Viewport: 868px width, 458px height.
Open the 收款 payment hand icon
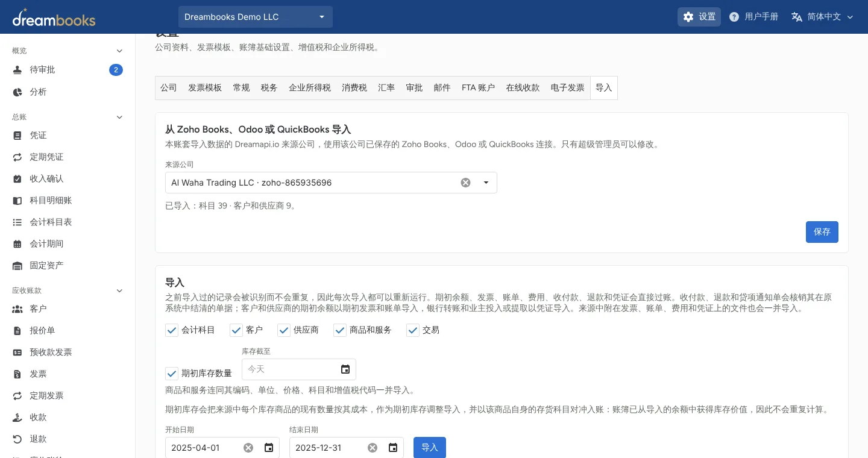tap(17, 417)
